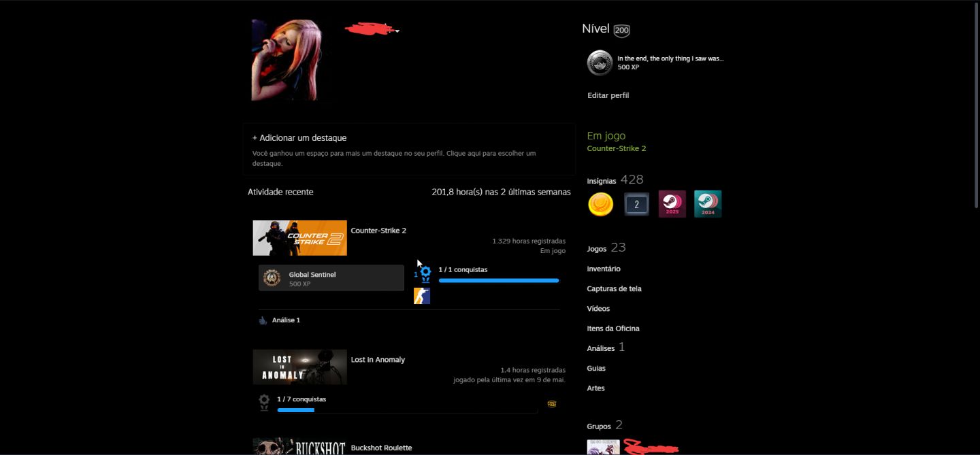The width and height of the screenshot is (980, 455).
Task: Open the unlocked Counter-Strike achievement icon
Action: [x=422, y=296]
